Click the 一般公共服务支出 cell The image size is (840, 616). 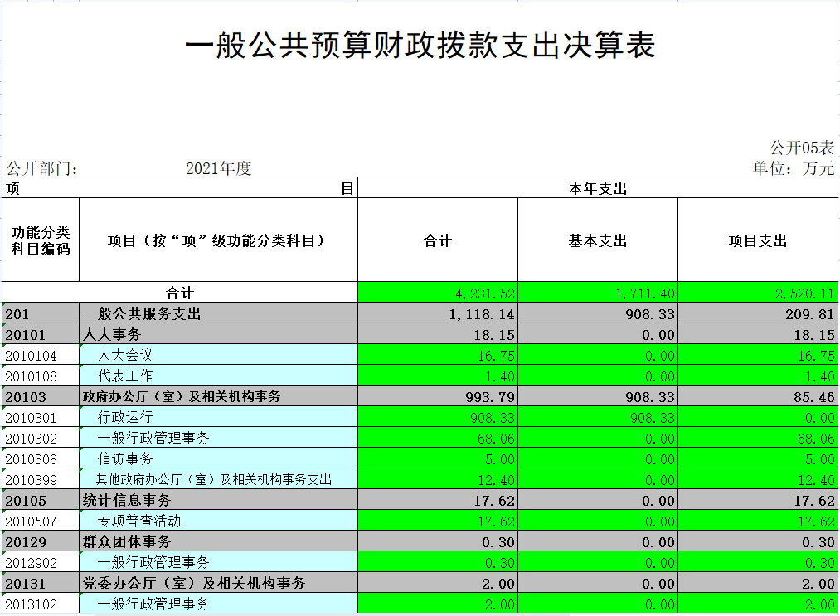[x=219, y=313]
